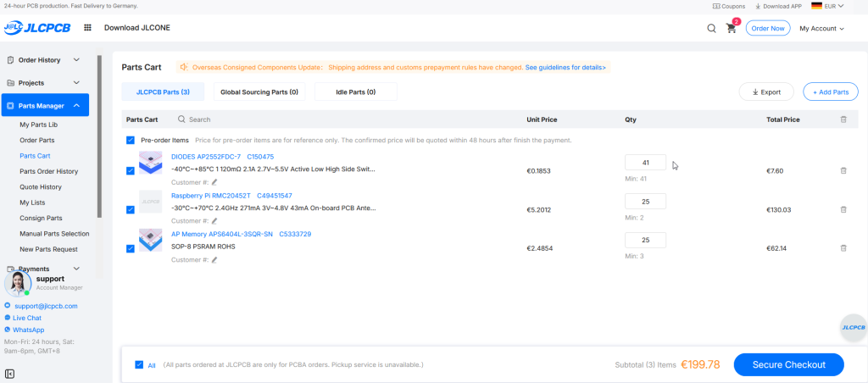Edit Customer # for DIODES AP2552FDC-7
Screen dimensions: 868x383
214,181
